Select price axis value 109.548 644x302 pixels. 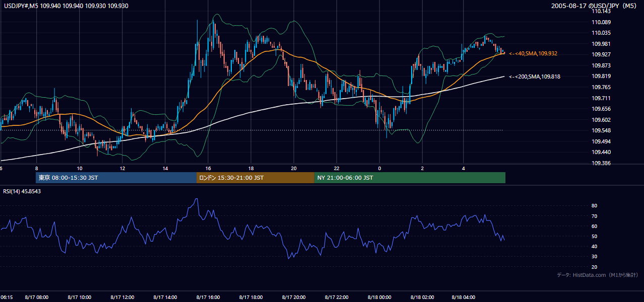(602, 130)
